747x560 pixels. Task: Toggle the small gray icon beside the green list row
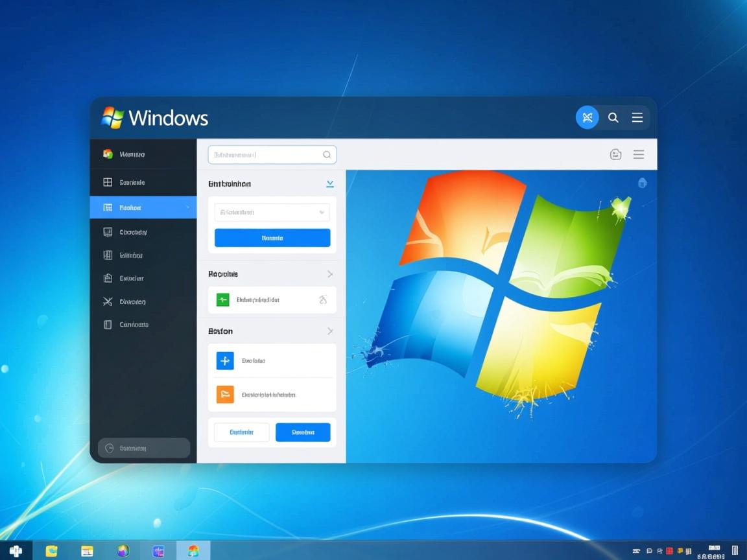[323, 299]
